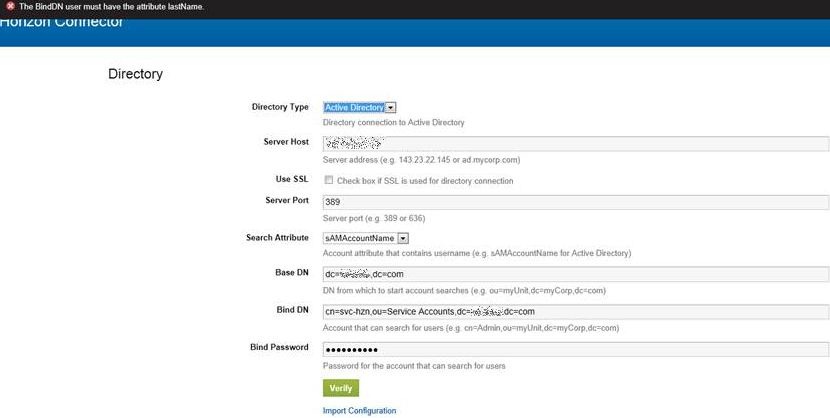Click the Directory Type label
This screenshot has width=830, height=418.
pos(280,107)
